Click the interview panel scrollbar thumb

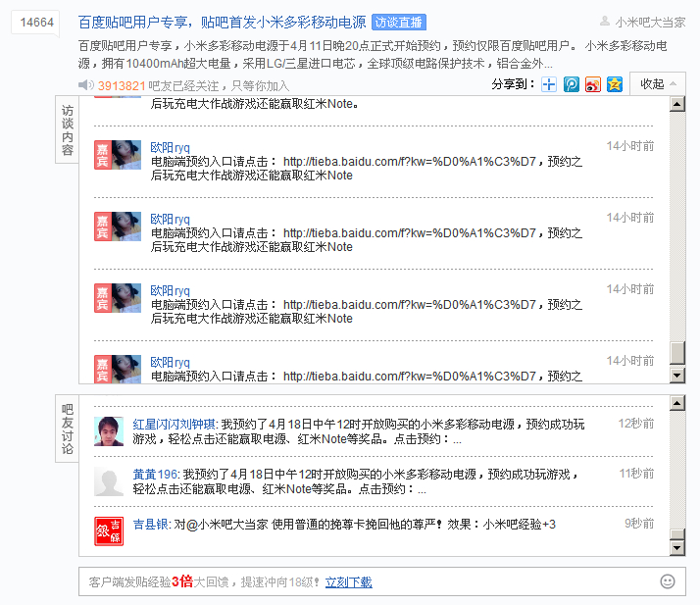pyautogui.click(x=677, y=354)
